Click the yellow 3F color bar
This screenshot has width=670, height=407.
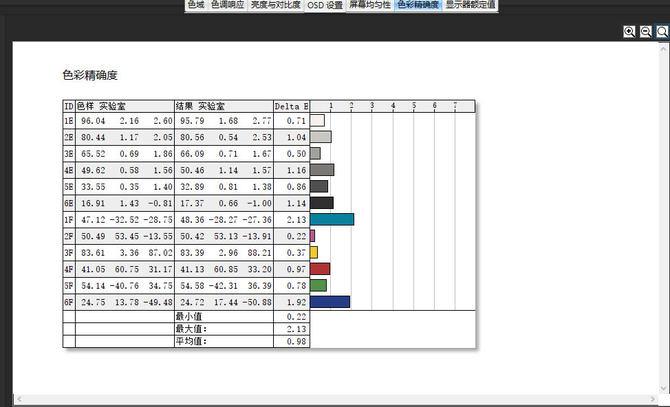tap(314, 253)
